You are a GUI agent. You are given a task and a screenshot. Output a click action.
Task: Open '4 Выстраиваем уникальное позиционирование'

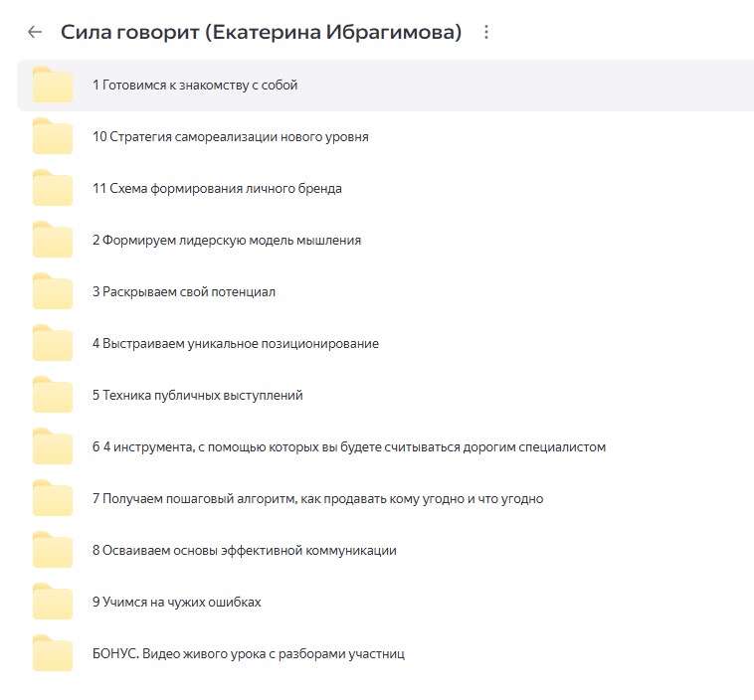point(236,344)
